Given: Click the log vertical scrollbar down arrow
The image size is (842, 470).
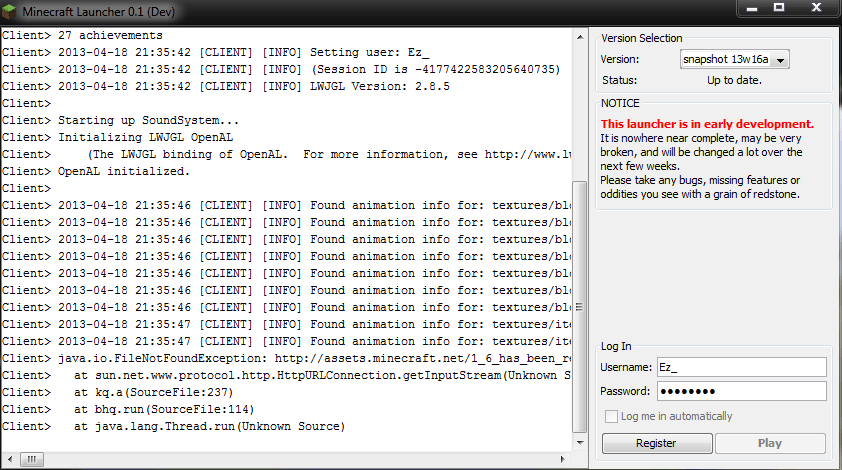Looking at the screenshot, I should click(580, 443).
